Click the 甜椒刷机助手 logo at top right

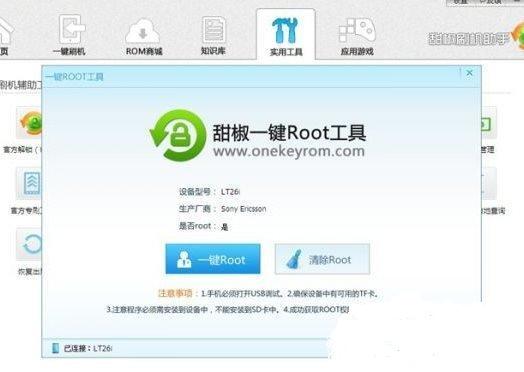(x=476, y=38)
